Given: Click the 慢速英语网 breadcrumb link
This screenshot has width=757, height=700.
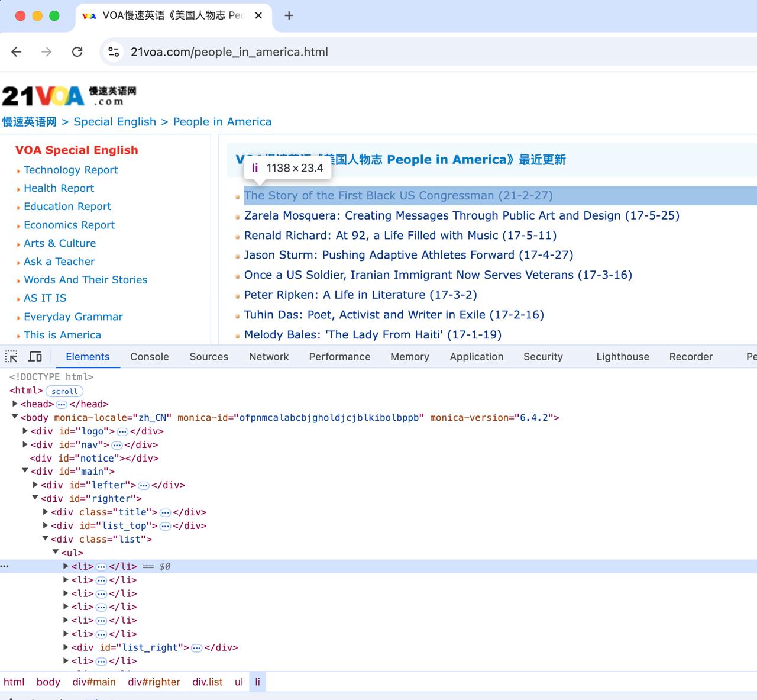Looking at the screenshot, I should 30,122.
